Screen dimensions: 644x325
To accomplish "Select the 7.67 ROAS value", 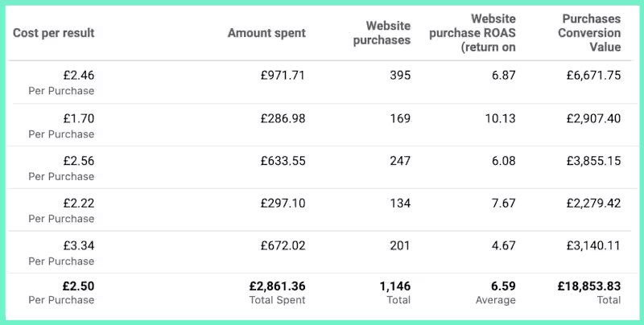I will 502,203.
